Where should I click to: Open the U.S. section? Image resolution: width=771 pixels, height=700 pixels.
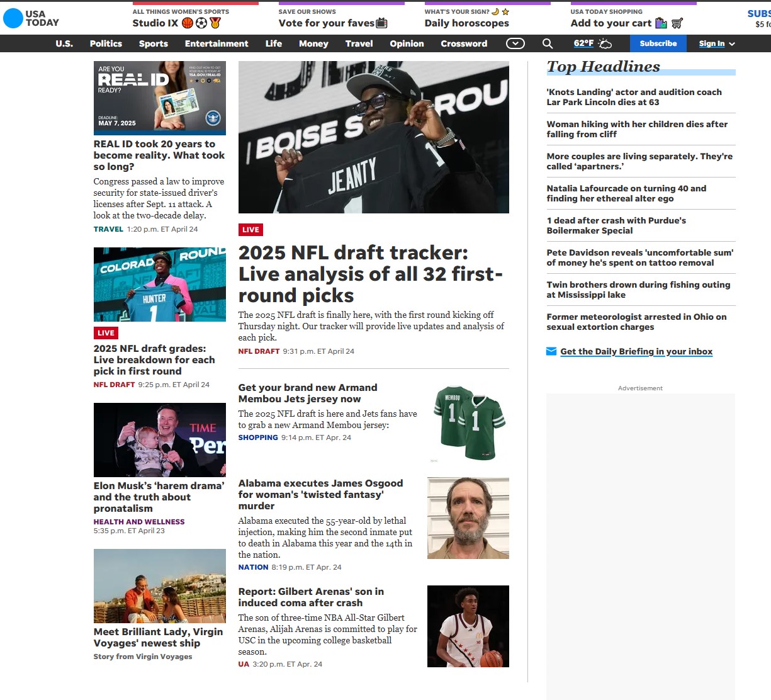[x=64, y=43]
